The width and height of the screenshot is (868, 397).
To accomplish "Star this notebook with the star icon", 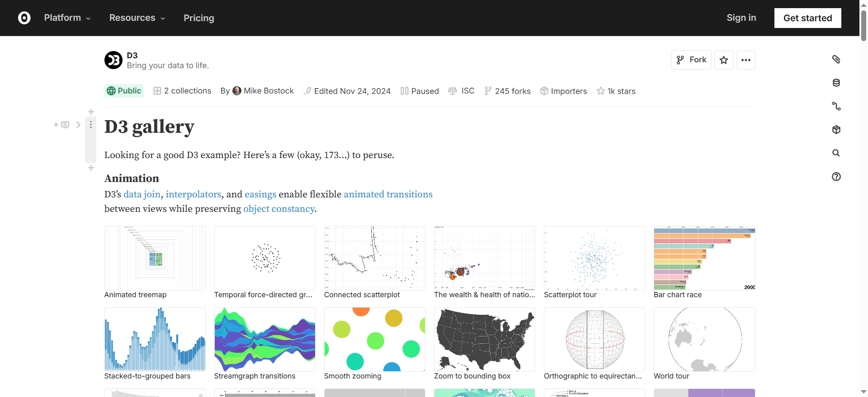I will pyautogui.click(x=724, y=60).
